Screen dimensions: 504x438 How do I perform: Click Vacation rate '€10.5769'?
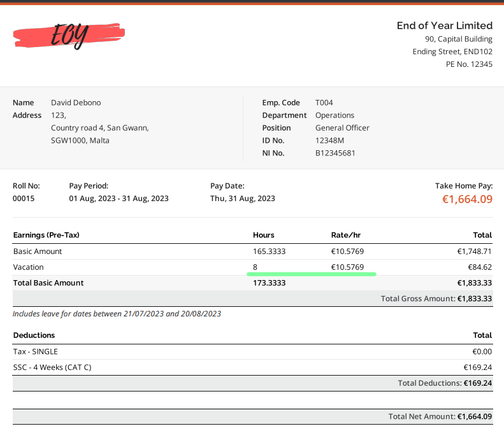[x=347, y=267]
